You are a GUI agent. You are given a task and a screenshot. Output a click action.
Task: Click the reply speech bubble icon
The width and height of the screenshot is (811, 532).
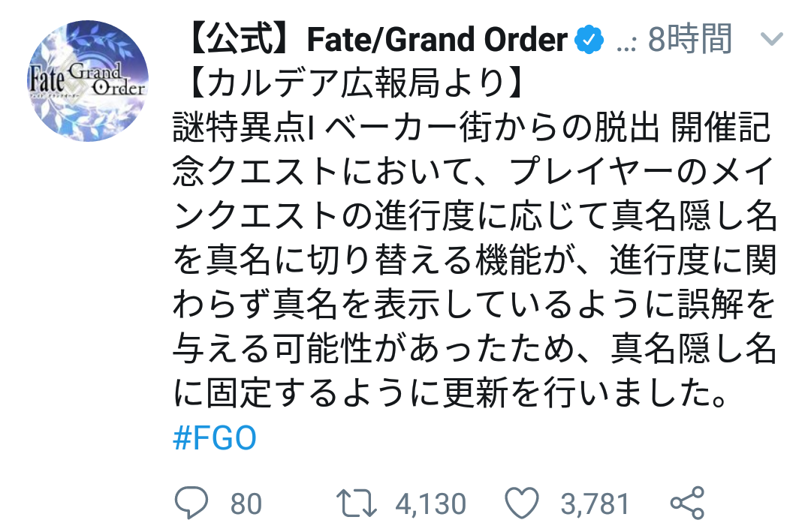[191, 503]
